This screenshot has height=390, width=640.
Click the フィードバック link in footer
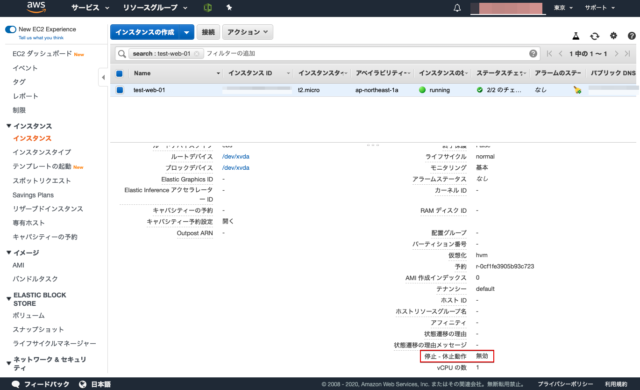tap(47, 384)
